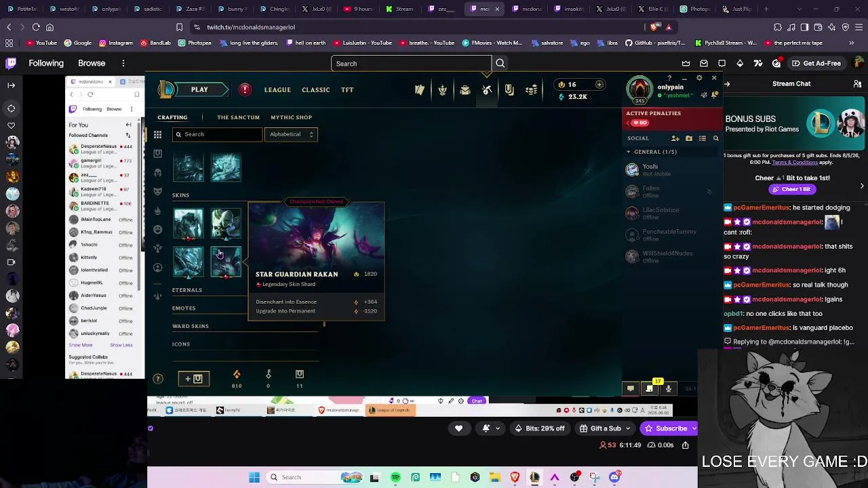Open the Profile cards icon in League nav
The width and height of the screenshot is (868, 488).
pos(420,90)
